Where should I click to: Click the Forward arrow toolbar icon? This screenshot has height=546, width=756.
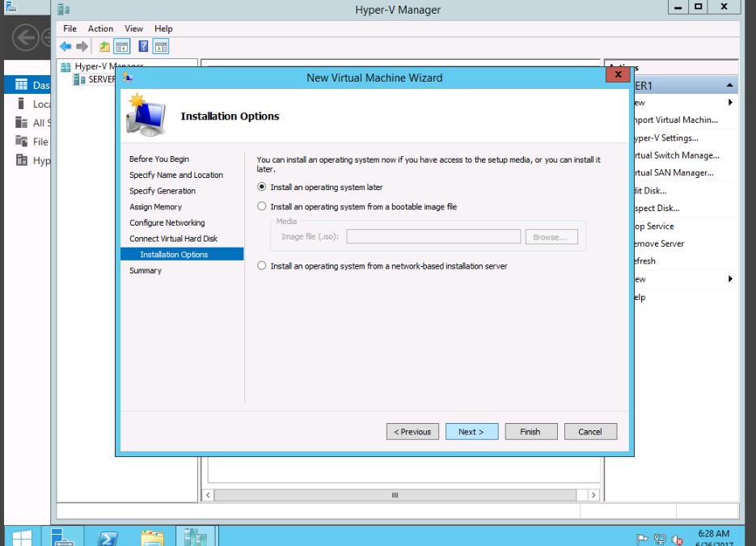pyautogui.click(x=82, y=47)
